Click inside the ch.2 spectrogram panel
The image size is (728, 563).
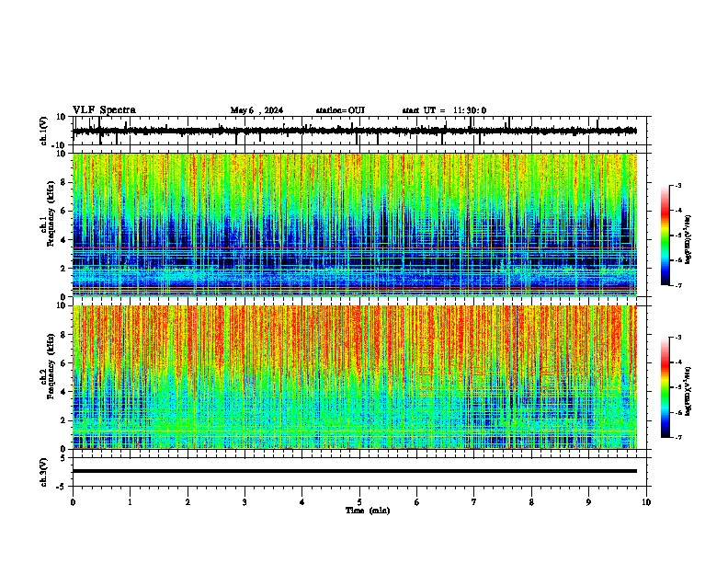(x=355, y=377)
